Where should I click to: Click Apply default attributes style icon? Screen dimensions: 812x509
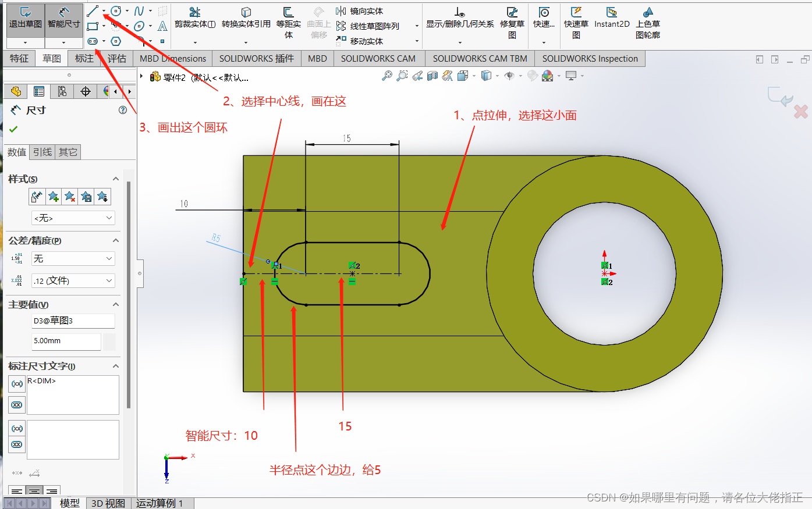click(x=37, y=197)
